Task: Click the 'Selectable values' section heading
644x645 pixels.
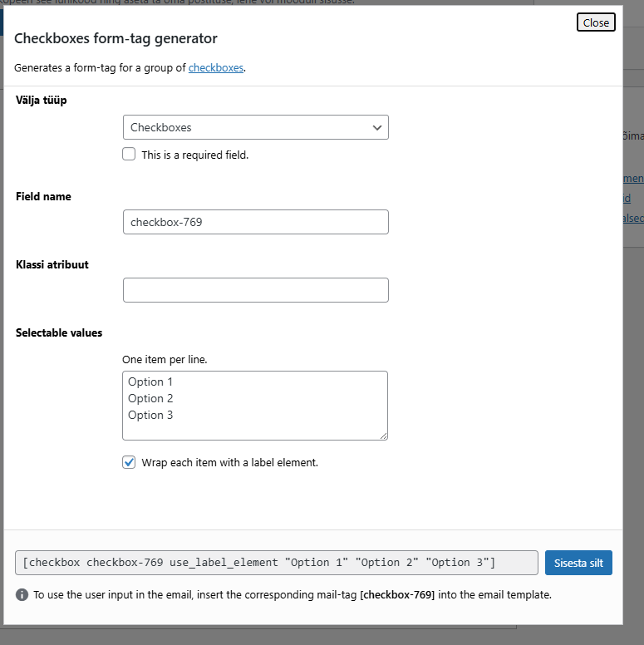Action: (x=59, y=332)
